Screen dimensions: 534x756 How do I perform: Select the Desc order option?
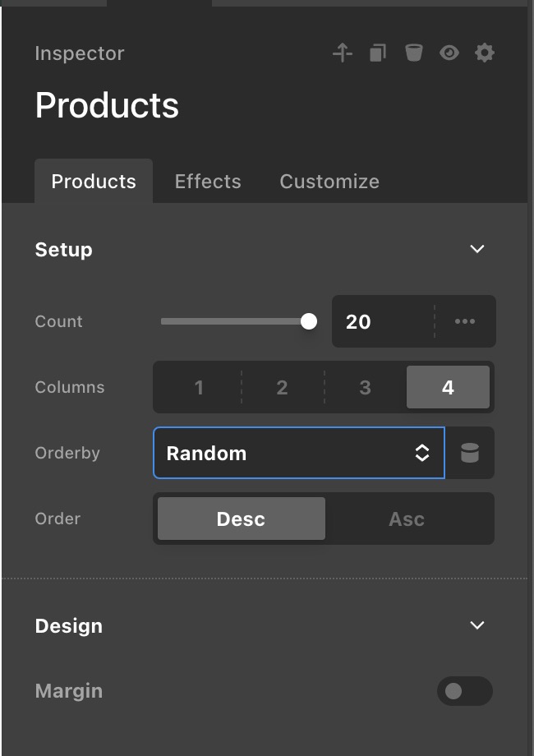click(x=241, y=519)
